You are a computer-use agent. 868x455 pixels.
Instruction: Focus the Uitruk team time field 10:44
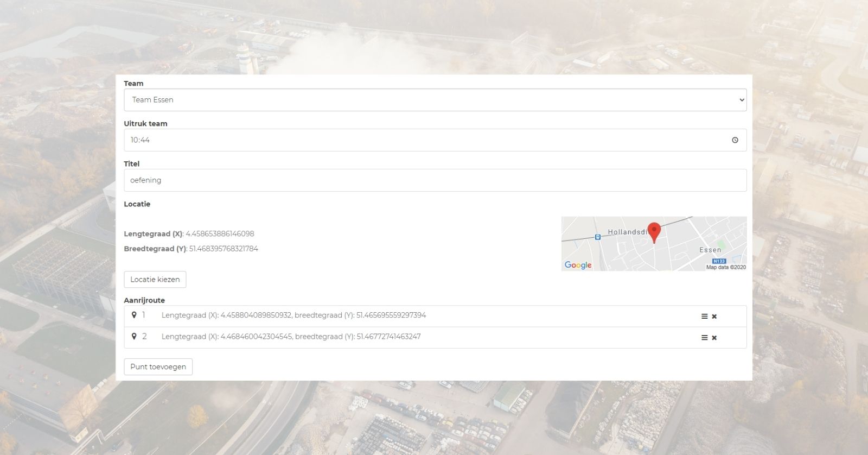click(x=435, y=140)
